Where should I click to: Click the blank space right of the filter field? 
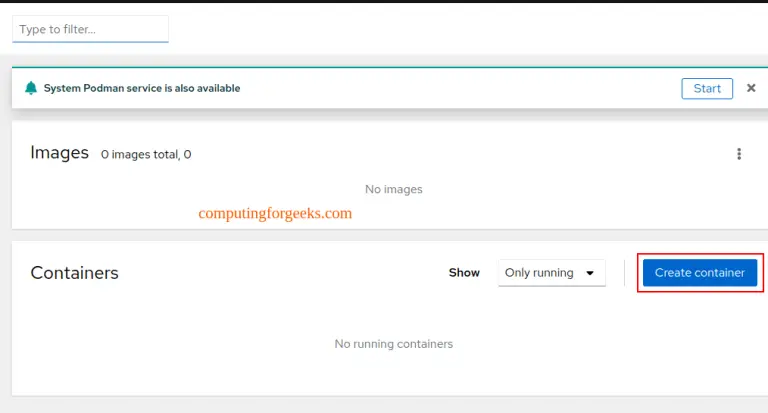click(x=450, y=29)
